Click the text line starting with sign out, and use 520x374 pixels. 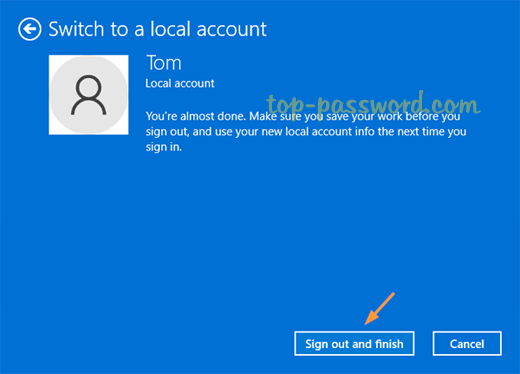306,132
